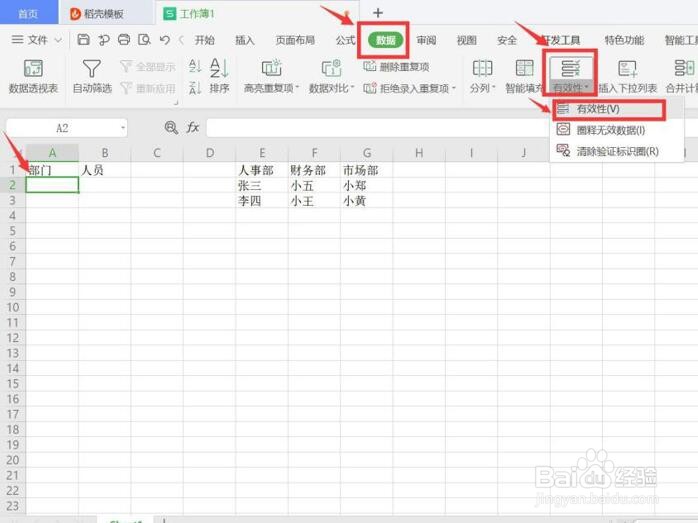Open the 首页 home tab

pos(28,13)
